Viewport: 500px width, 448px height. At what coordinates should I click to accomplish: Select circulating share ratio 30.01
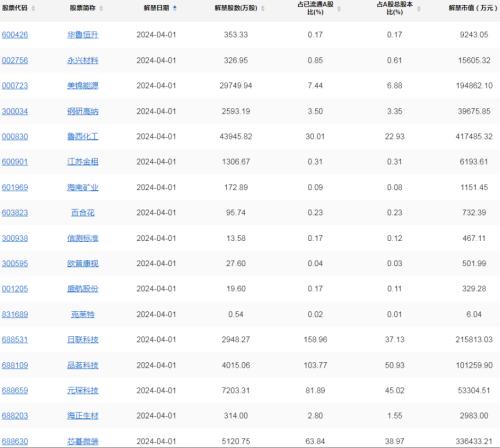click(x=315, y=137)
